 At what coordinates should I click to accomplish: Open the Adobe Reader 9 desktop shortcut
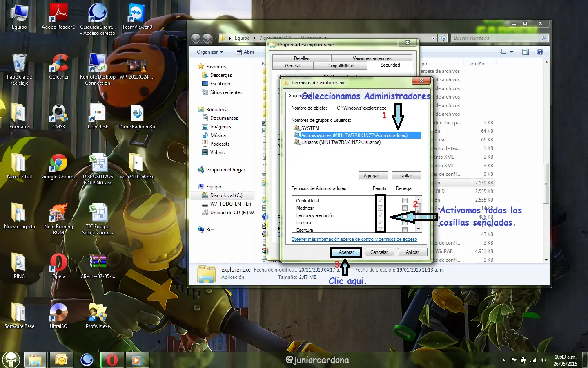click(59, 14)
